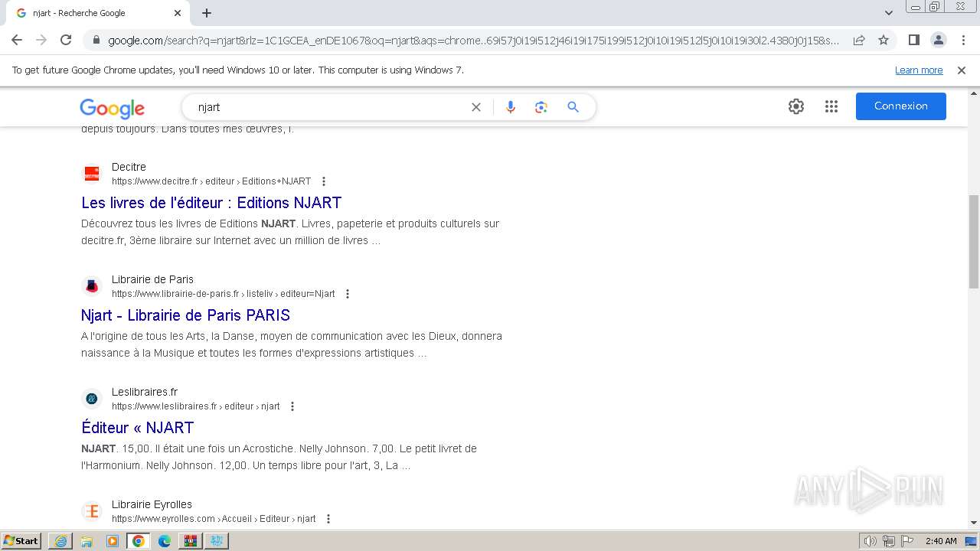
Task: Go forward using the browser arrow
Action: [41, 40]
